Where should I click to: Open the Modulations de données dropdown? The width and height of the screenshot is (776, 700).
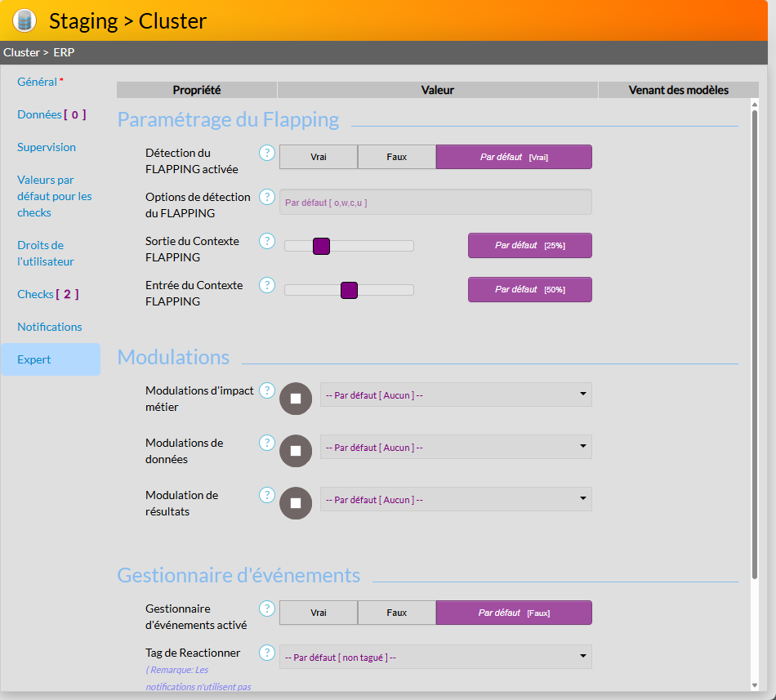(x=456, y=447)
